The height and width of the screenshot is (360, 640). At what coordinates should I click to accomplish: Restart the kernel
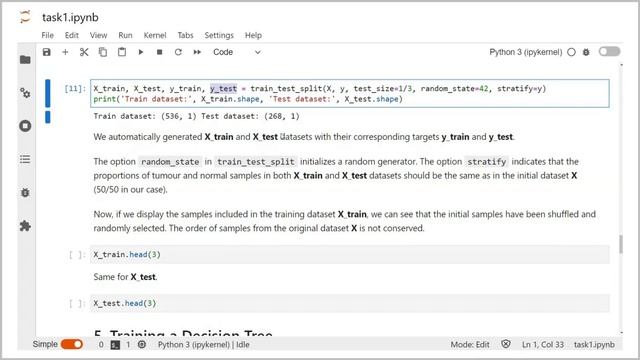pyautogui.click(x=178, y=52)
